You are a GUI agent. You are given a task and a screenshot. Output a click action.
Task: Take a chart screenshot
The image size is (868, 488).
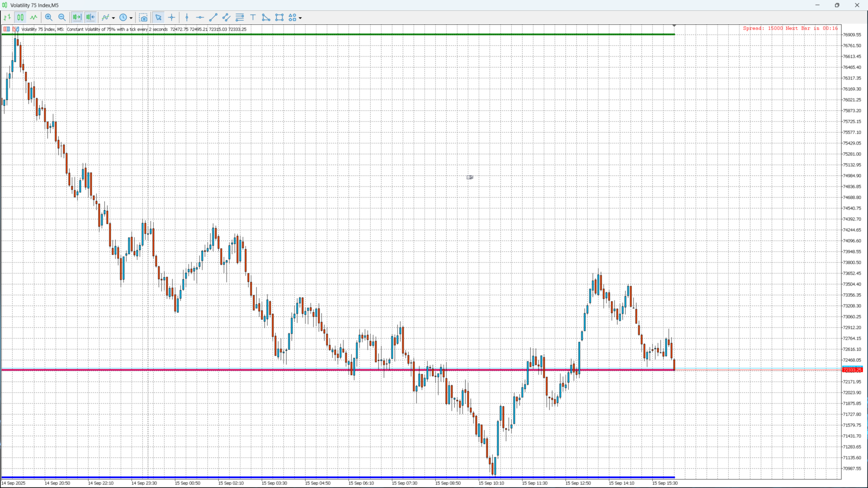(x=143, y=18)
